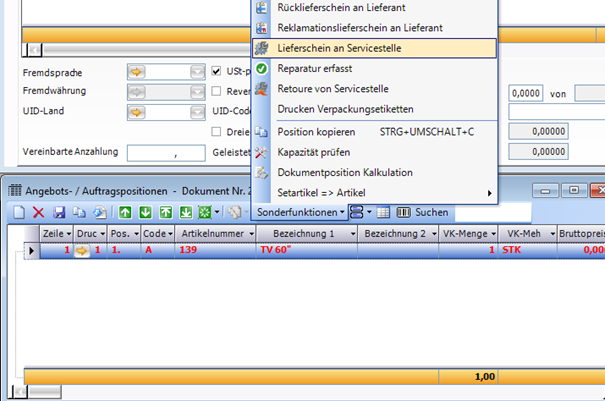605x401 pixels.
Task: Toggle the USt-p checkbox
Action: 218,72
